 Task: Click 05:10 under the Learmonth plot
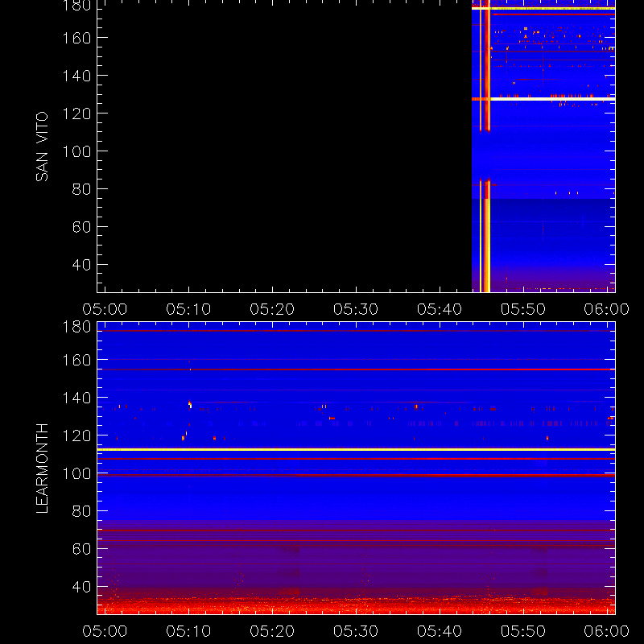coord(188,631)
